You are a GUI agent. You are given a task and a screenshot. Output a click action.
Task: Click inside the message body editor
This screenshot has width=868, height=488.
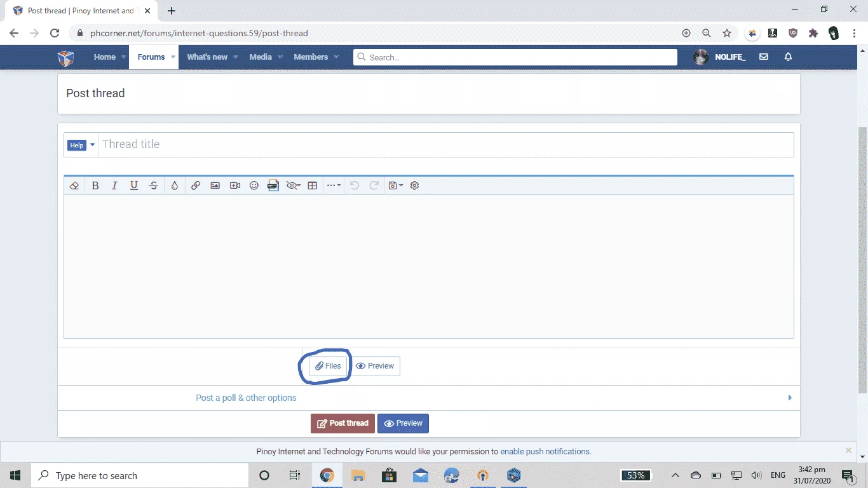(429, 266)
